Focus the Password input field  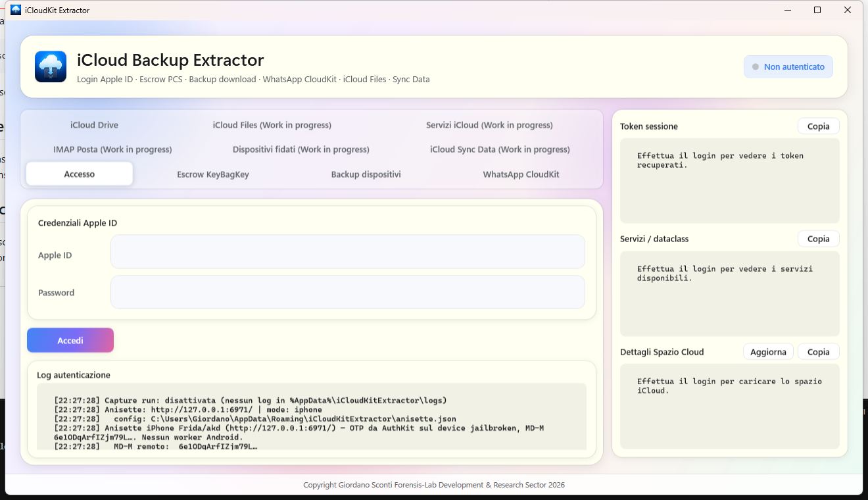tap(348, 292)
